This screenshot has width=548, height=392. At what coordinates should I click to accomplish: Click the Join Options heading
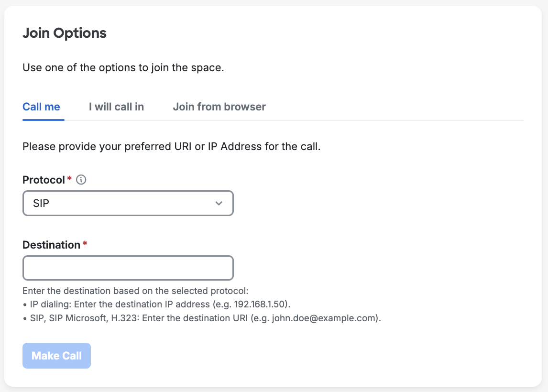pyautogui.click(x=65, y=33)
